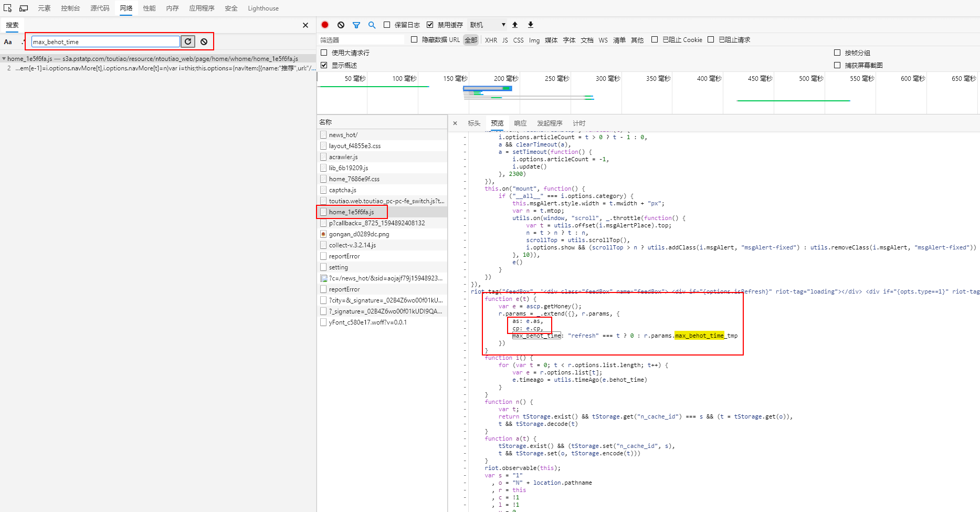This screenshot has height=512, width=980.
Task: Check the 捕获屏幕截图 option
Action: [x=837, y=65]
